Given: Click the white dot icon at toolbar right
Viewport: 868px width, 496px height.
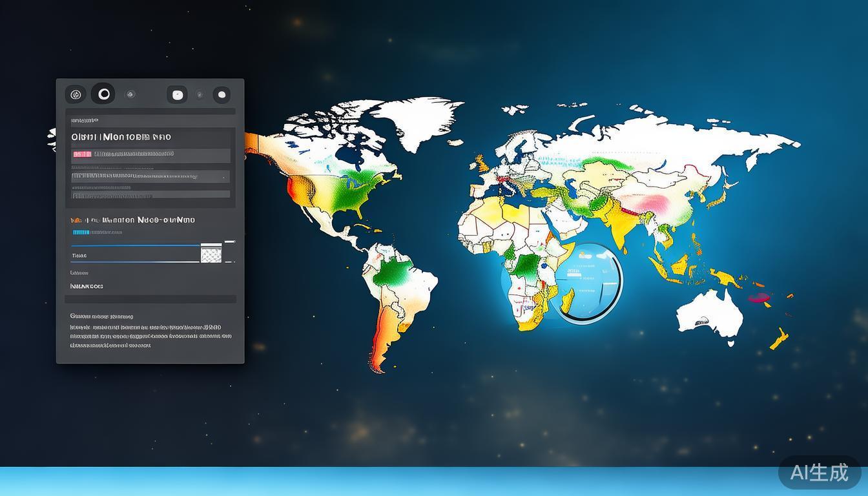Looking at the screenshot, I should 222,95.
